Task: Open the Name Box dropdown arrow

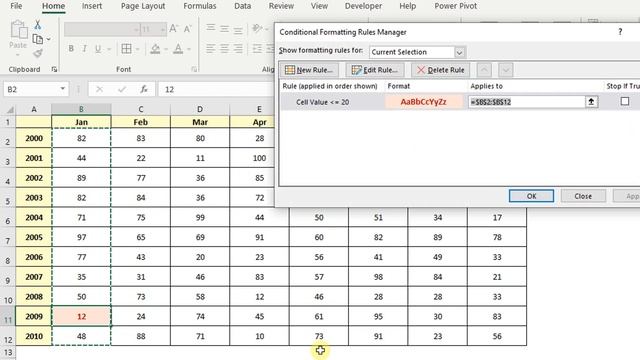Action: pyautogui.click(x=62, y=89)
